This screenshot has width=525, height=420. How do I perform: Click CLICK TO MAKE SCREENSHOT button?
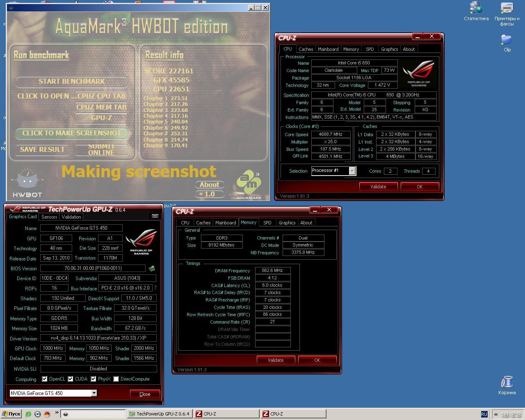[72, 133]
